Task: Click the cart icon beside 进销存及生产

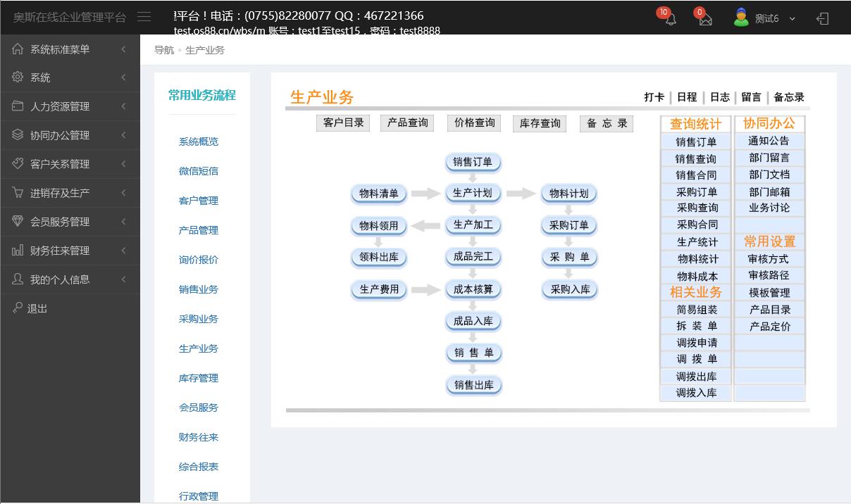Action: [x=18, y=192]
